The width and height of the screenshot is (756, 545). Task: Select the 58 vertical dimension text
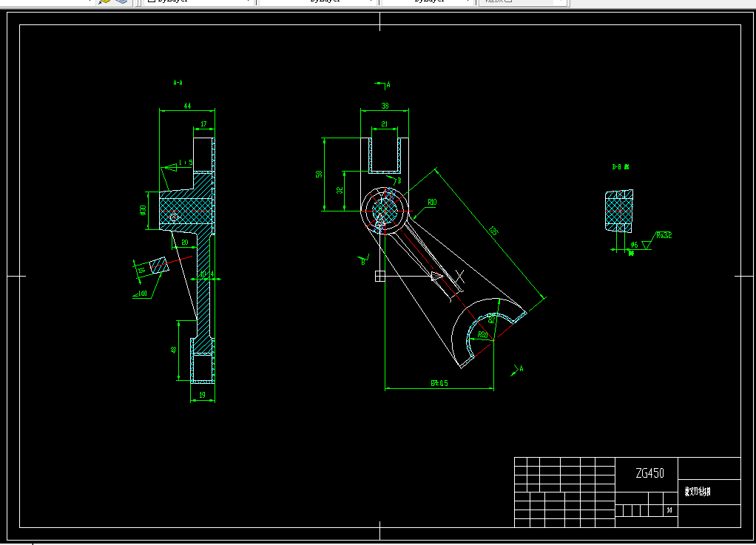pos(319,174)
